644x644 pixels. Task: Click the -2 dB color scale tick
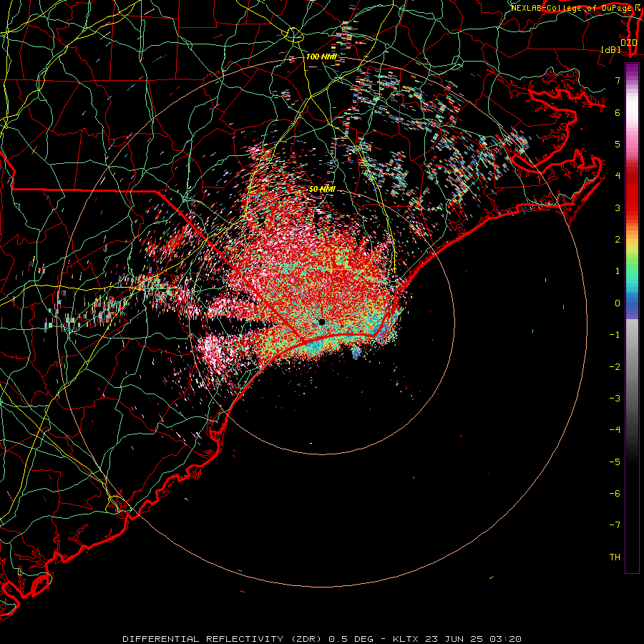[615, 367]
